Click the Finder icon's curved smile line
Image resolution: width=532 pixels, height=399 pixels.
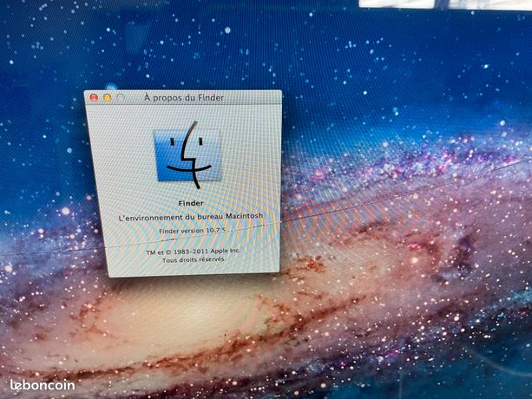coord(188,167)
